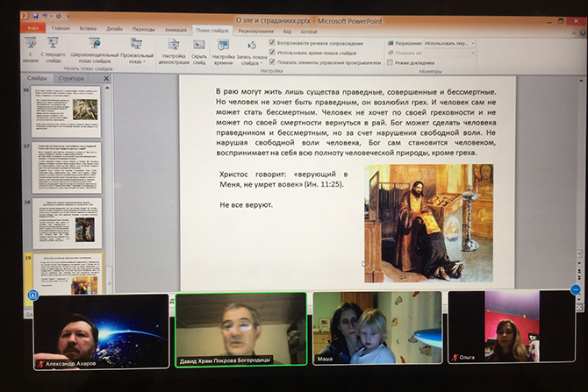Switch to the Главная ribbon tab
The height and width of the screenshot is (392, 588).
pos(61,28)
